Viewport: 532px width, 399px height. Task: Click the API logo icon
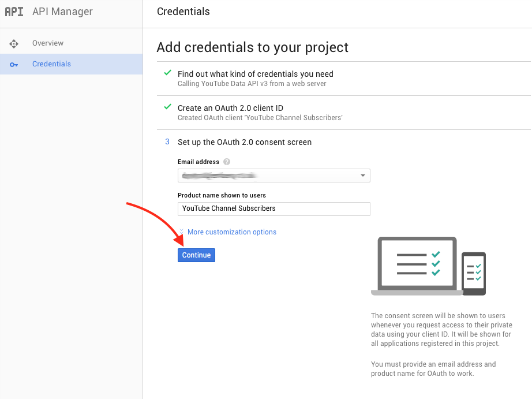pos(14,12)
